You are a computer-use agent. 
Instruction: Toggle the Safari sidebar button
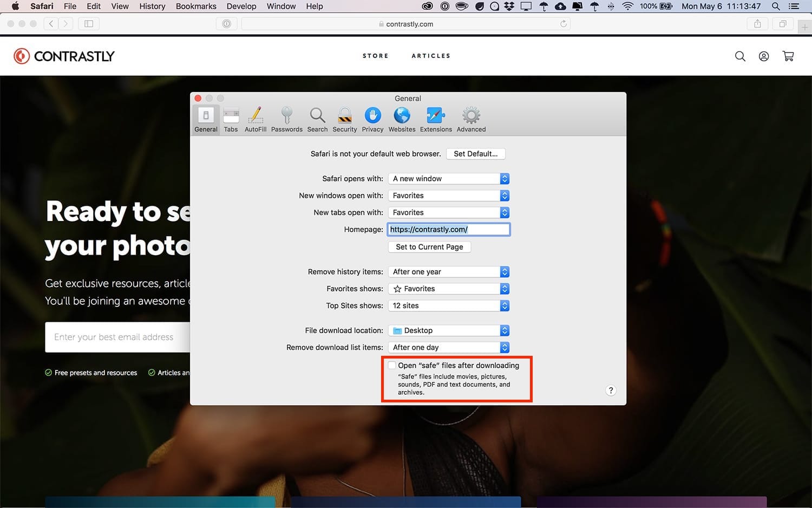(89, 24)
